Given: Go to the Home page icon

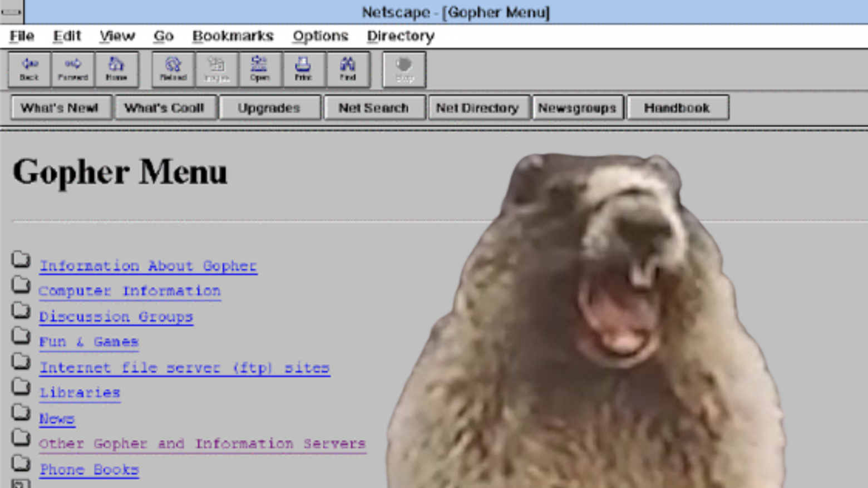Looking at the screenshot, I should pyautogui.click(x=117, y=68).
